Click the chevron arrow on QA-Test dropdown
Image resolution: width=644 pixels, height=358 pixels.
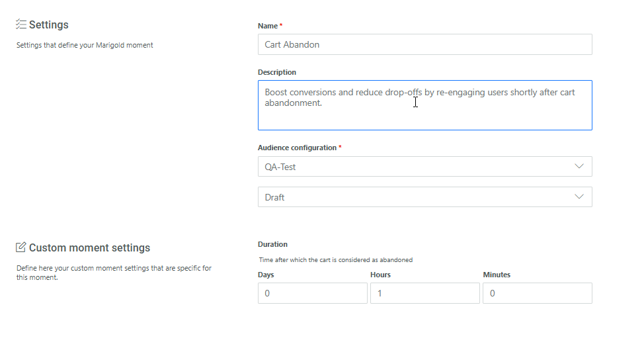tap(579, 167)
